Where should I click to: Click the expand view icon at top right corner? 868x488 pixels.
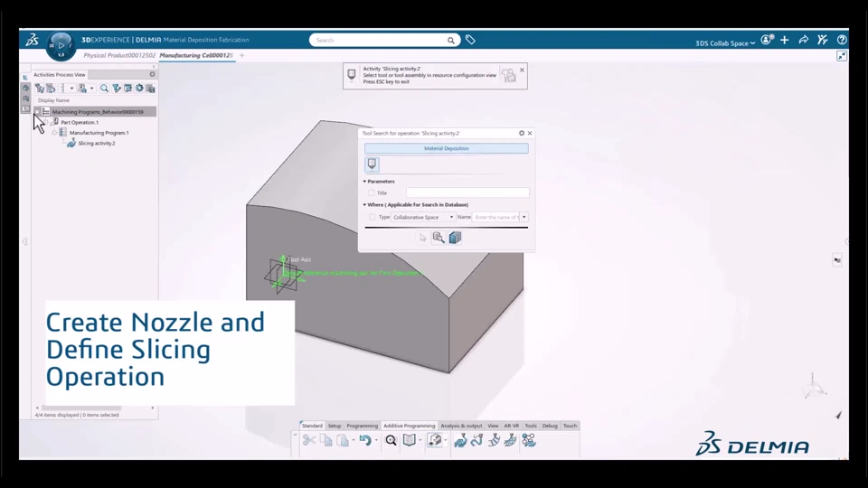click(x=842, y=56)
